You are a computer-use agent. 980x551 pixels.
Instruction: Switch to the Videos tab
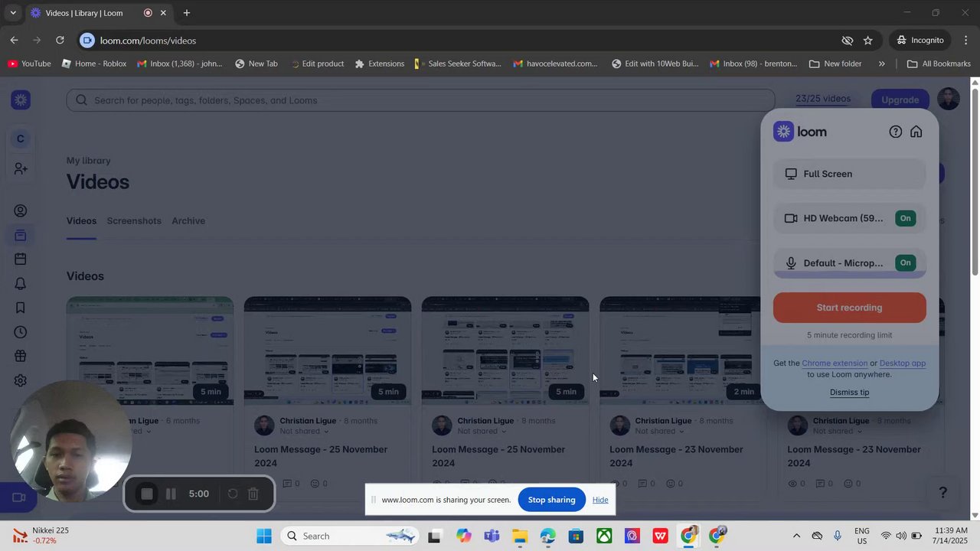[81, 221]
